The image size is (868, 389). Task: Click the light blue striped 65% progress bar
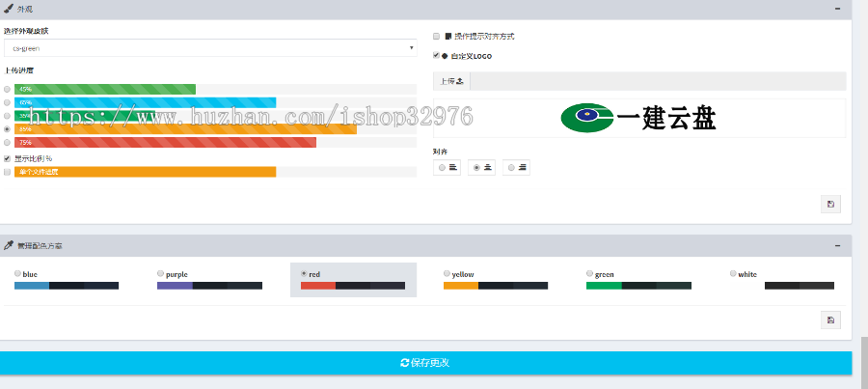click(145, 102)
